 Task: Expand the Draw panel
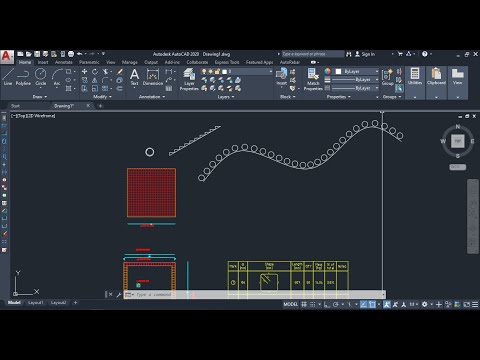40,97
